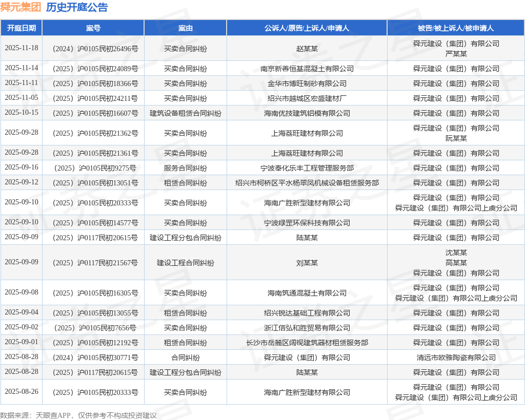Click defendant 高某某
This screenshot has width=525, height=420.
click(456, 263)
